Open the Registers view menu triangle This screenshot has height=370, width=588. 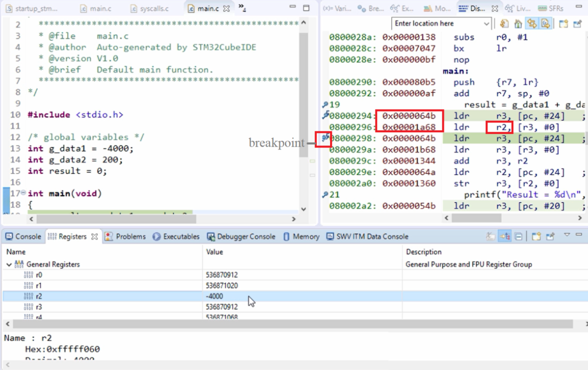(567, 235)
